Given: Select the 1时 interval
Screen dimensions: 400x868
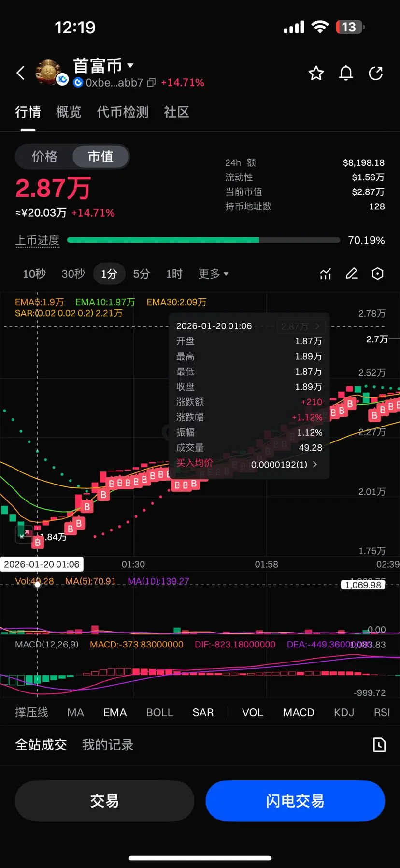Looking at the screenshot, I should tap(174, 274).
